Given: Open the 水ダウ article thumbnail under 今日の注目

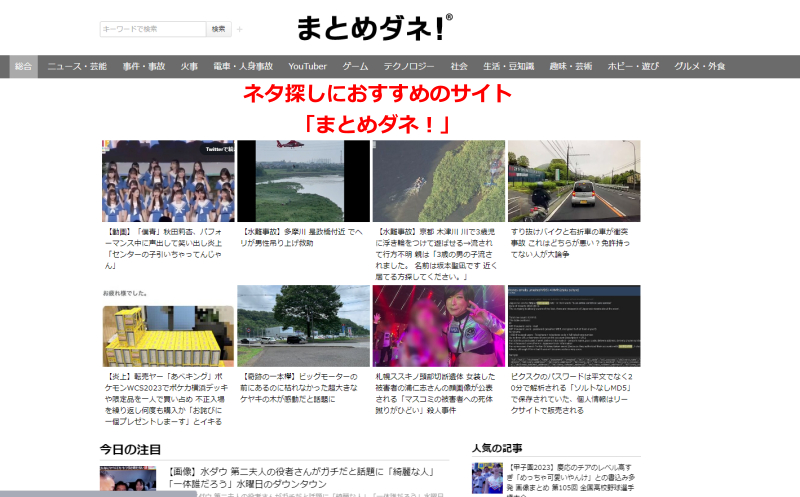Looking at the screenshot, I should coord(128,479).
